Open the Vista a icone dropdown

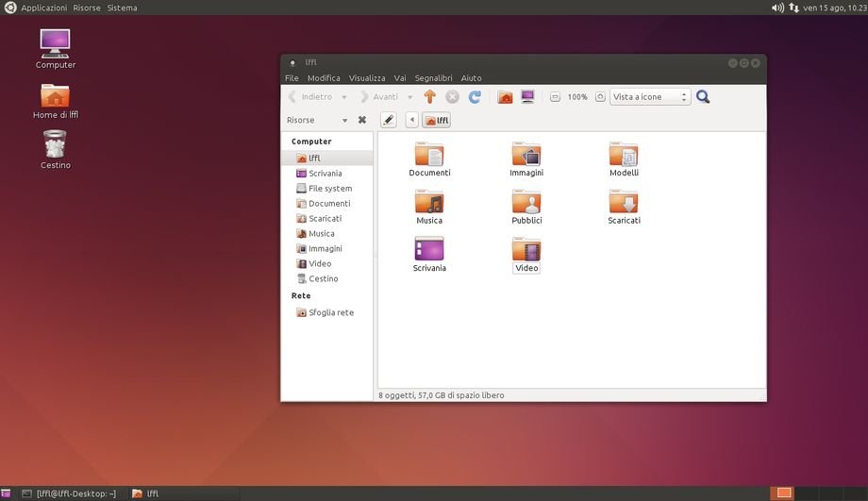[650, 97]
